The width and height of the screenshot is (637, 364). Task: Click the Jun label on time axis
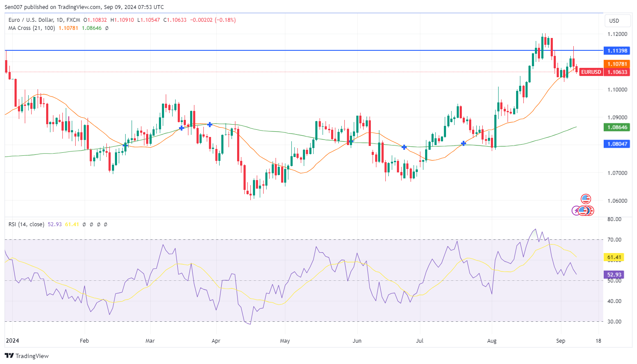357,341
